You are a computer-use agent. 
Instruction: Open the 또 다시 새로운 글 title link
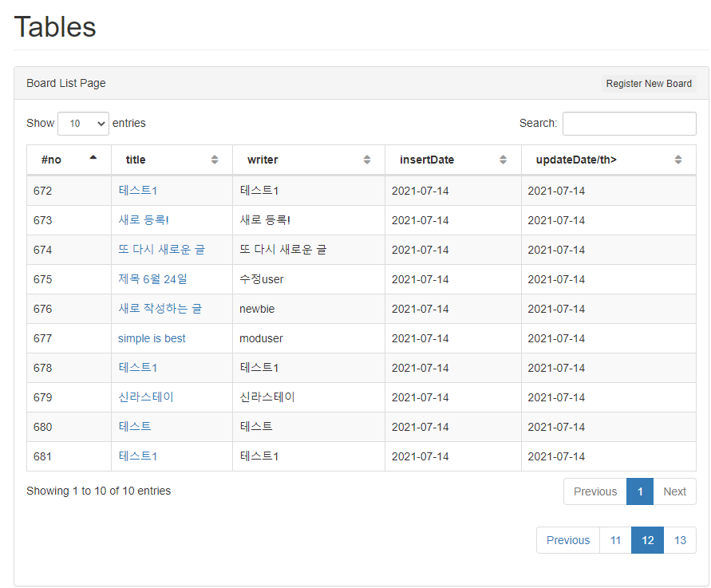(x=161, y=250)
